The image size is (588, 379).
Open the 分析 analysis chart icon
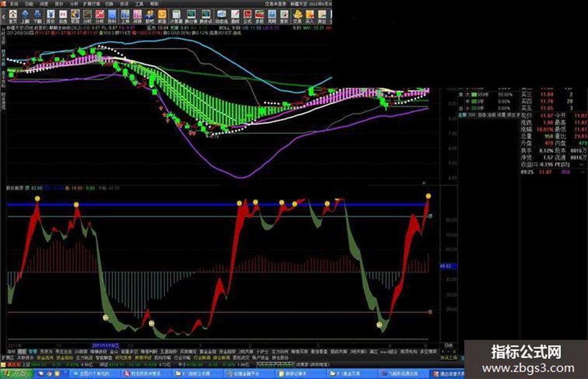click(x=100, y=16)
